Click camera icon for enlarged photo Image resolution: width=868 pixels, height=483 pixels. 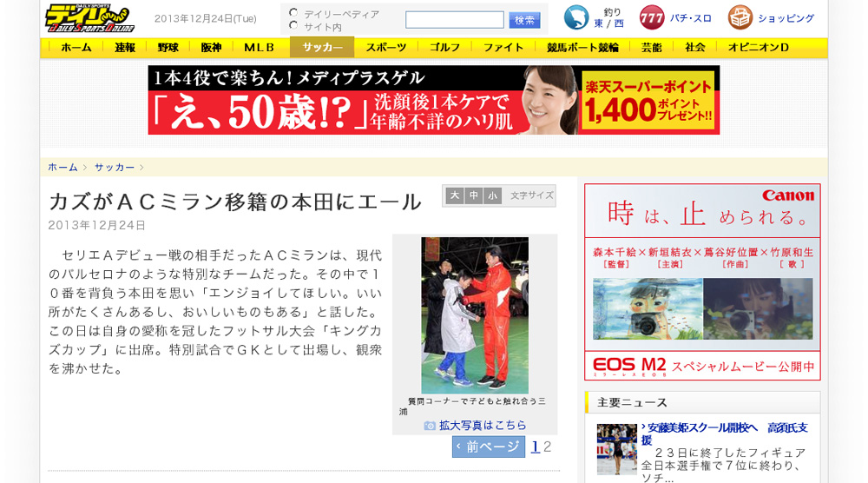coord(430,426)
